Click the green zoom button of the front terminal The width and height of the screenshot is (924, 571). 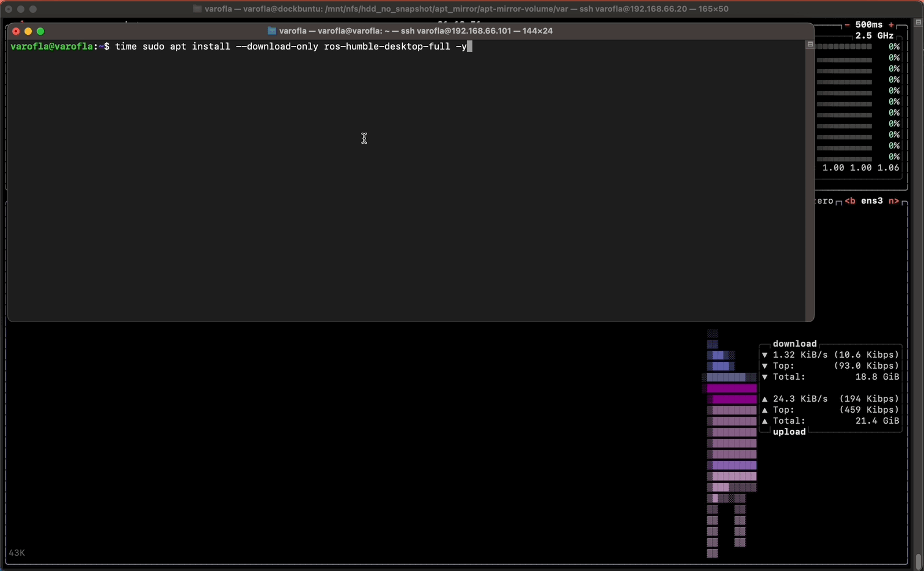pos(40,31)
